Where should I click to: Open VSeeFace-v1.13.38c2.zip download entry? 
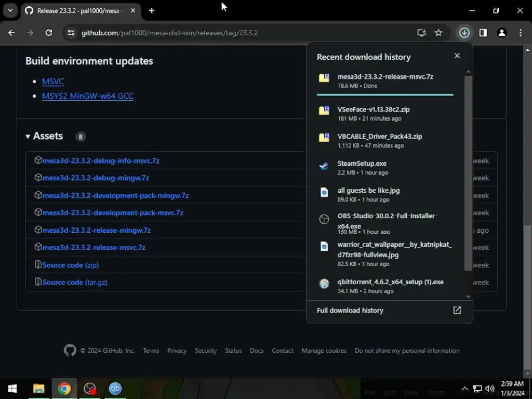385,114
